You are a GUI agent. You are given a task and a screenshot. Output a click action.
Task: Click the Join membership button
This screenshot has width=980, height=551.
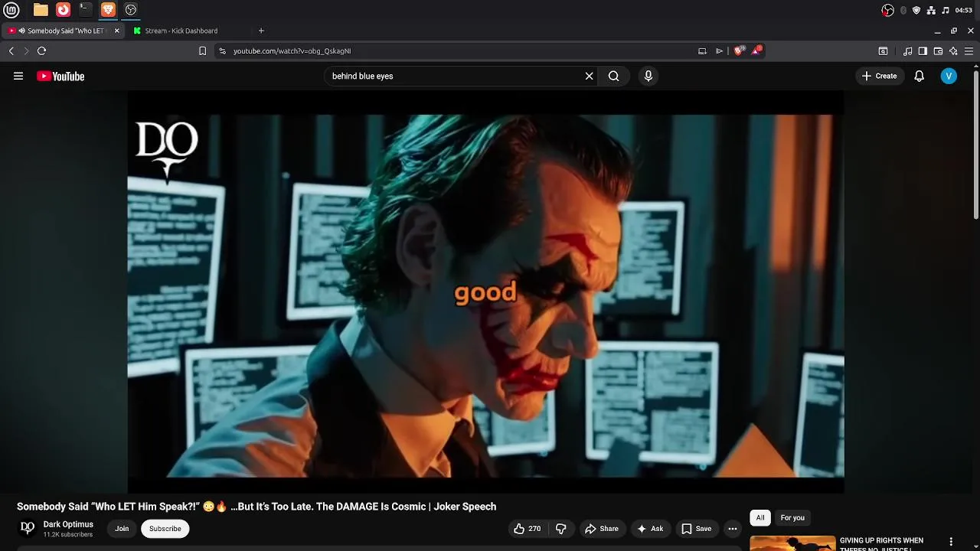[122, 529]
